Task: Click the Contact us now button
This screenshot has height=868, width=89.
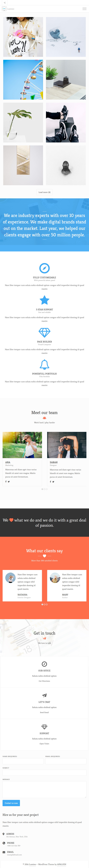Action: 11,803
